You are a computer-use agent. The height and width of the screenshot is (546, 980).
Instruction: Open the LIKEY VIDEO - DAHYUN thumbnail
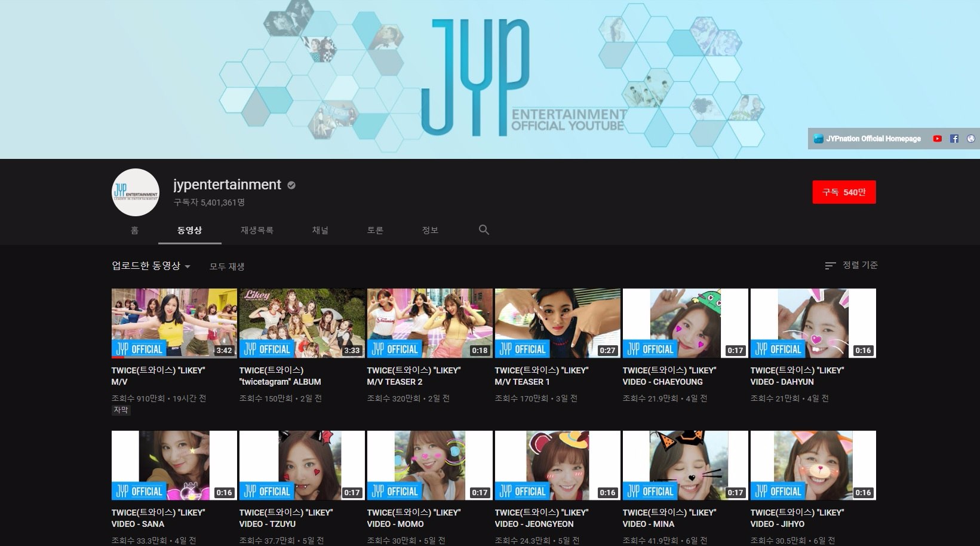(x=813, y=323)
